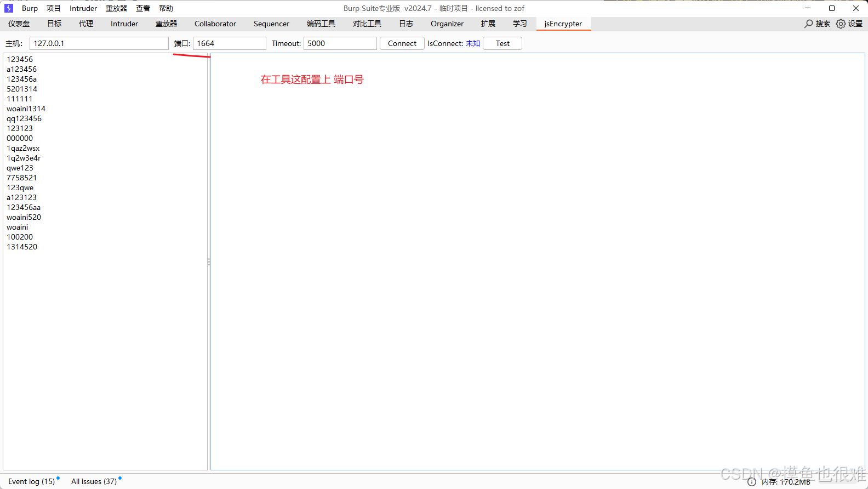Click the 搜索 label in toolbar

pos(823,24)
